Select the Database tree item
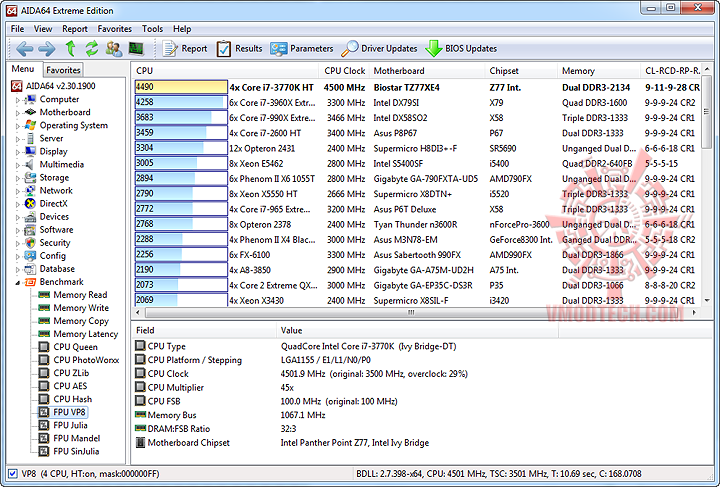720x487 pixels. 57,269
